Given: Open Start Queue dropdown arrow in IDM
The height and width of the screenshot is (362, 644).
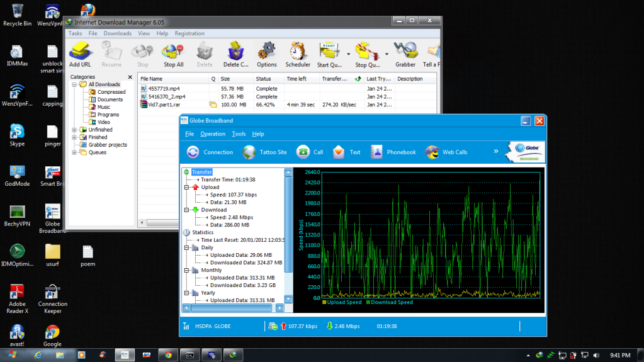Looking at the screenshot, I should [348, 54].
